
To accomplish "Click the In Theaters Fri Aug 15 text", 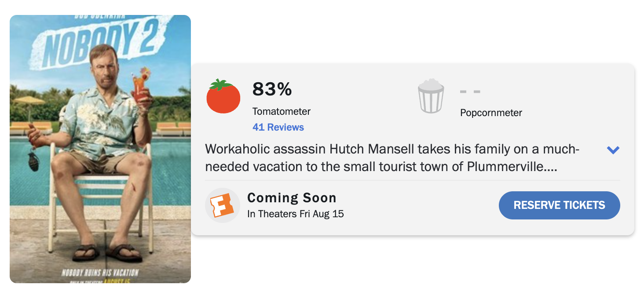I will [295, 214].
